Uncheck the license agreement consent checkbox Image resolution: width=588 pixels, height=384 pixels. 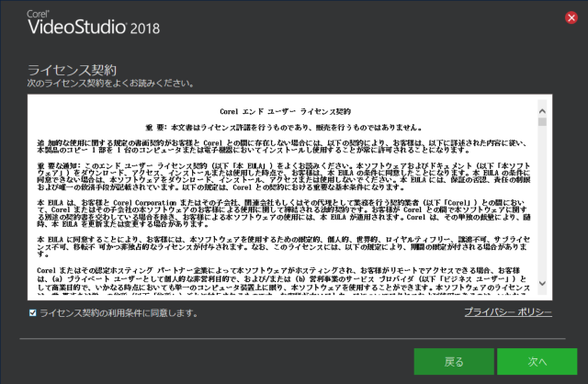(x=33, y=312)
